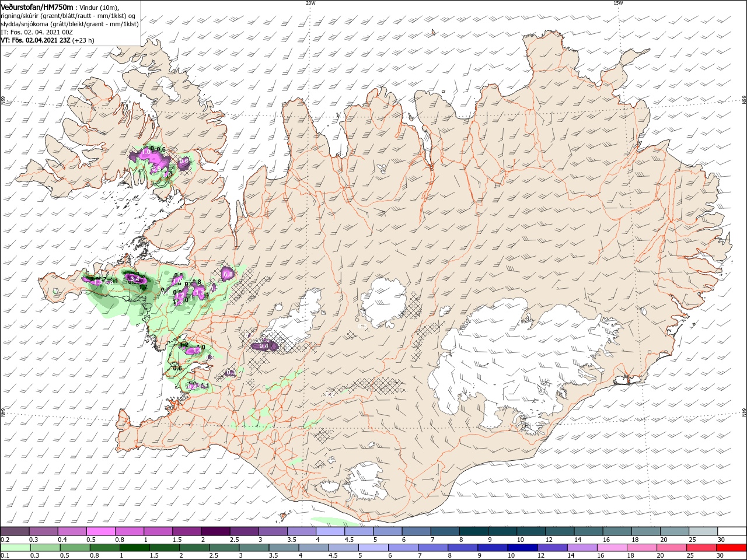Click the title text 'Veðurstofan/HM750m'
Viewport: 747px width, 560px height.
37,6
